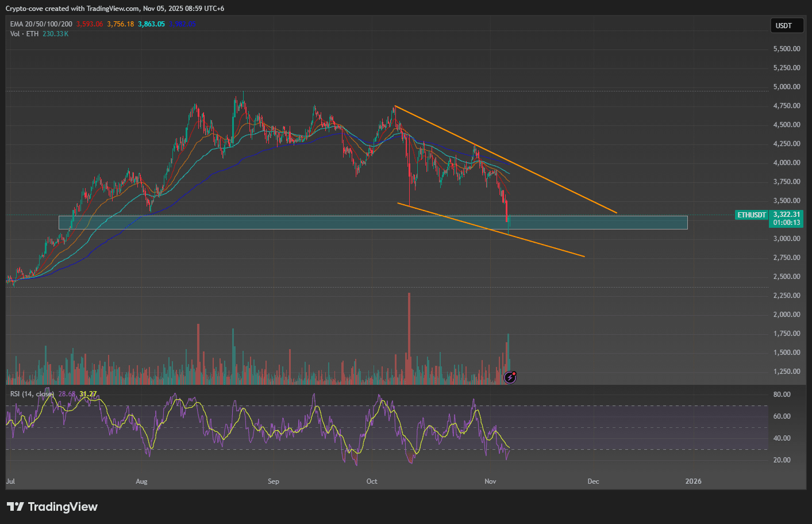Click the orange EMA value 3,756.18
Viewport: 812px width, 524px height.
pos(121,24)
